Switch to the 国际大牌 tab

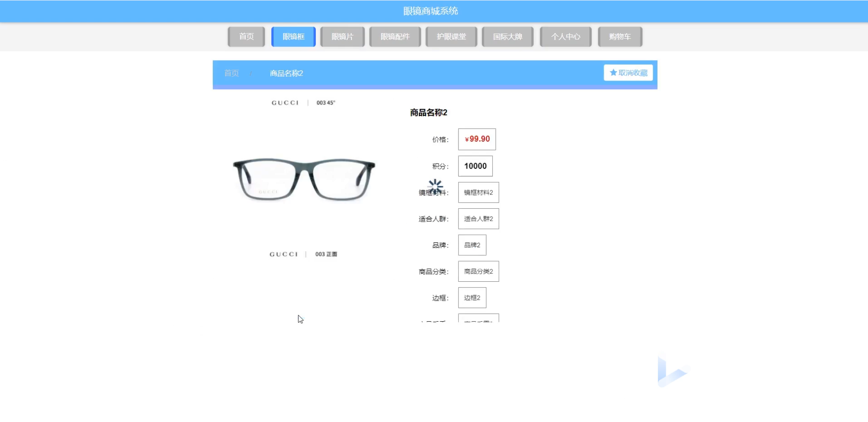(508, 37)
